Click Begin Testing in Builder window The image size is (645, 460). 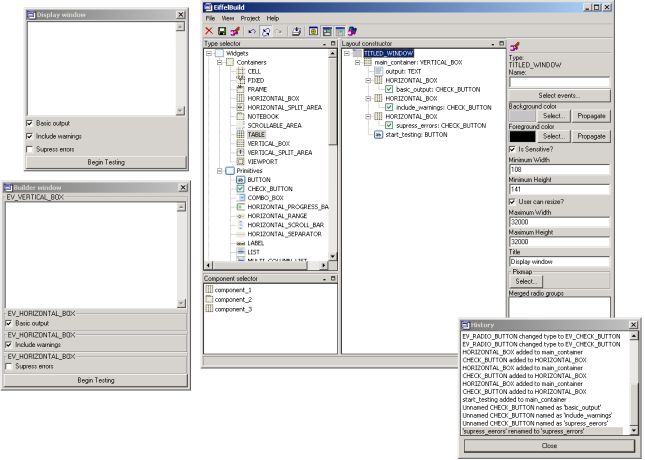coord(96,380)
